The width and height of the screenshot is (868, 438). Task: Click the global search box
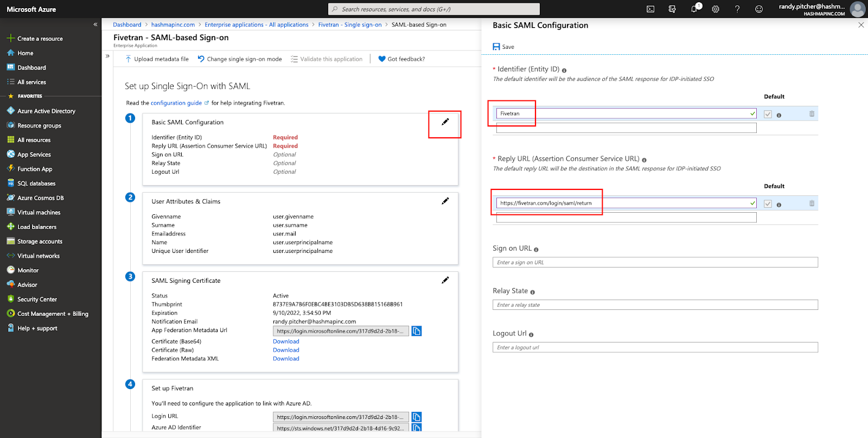(434, 9)
